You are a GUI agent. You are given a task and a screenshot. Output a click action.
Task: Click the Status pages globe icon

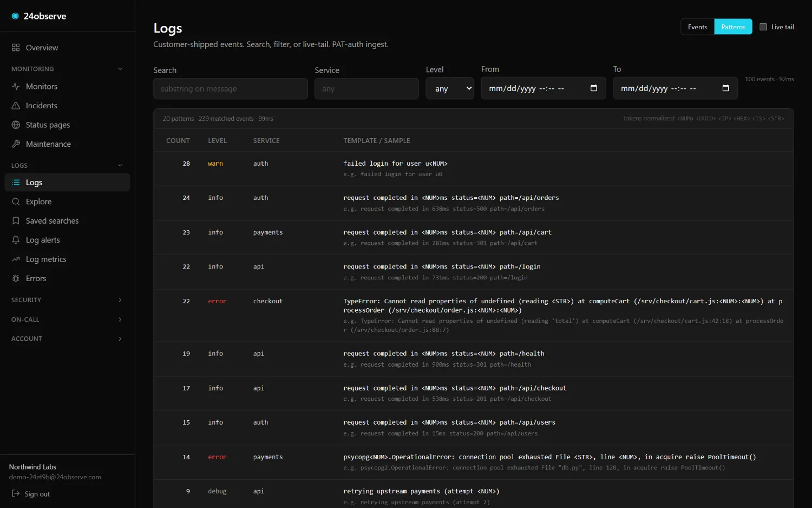tap(16, 125)
